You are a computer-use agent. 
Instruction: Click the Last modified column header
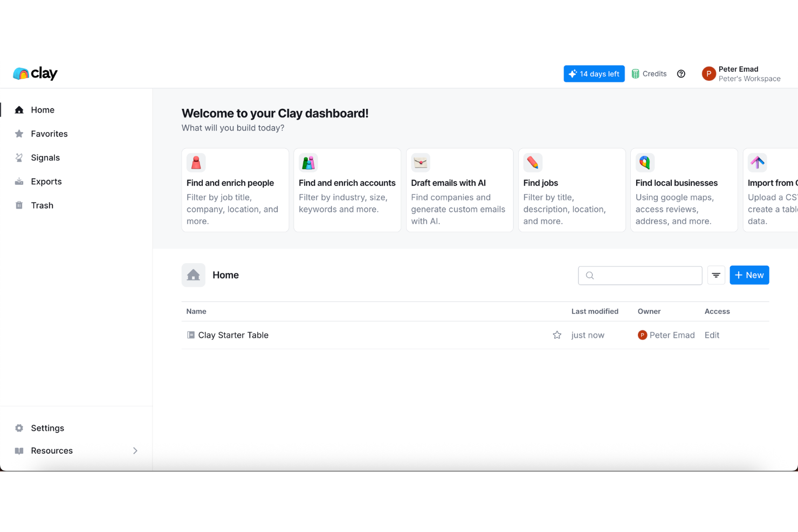(x=595, y=312)
